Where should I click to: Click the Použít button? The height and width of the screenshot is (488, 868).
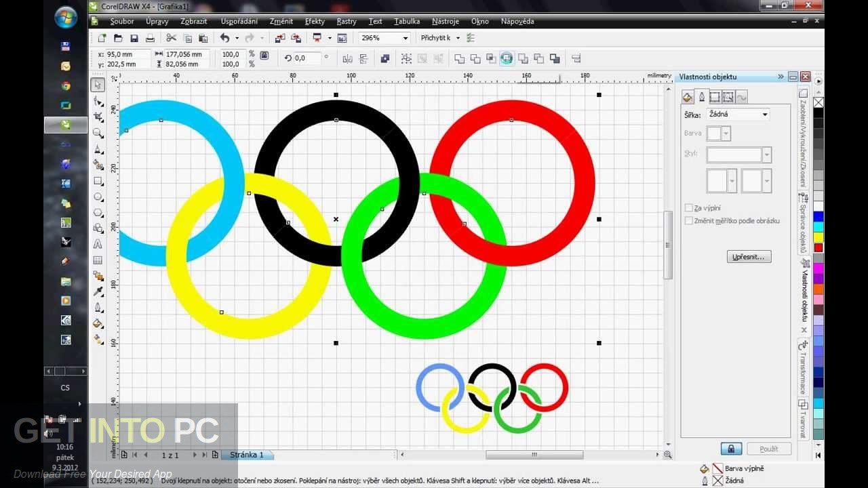(x=769, y=449)
